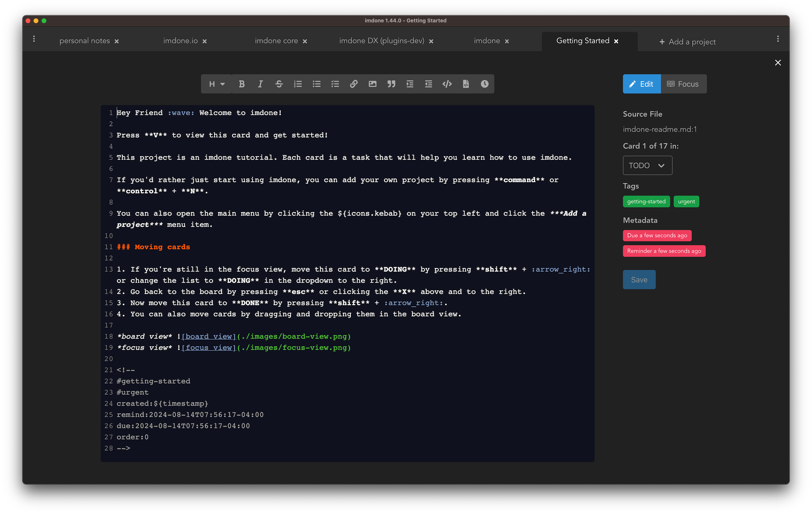Image resolution: width=812 pixels, height=514 pixels.
Task: Close the Getting Started tab
Action: click(616, 41)
